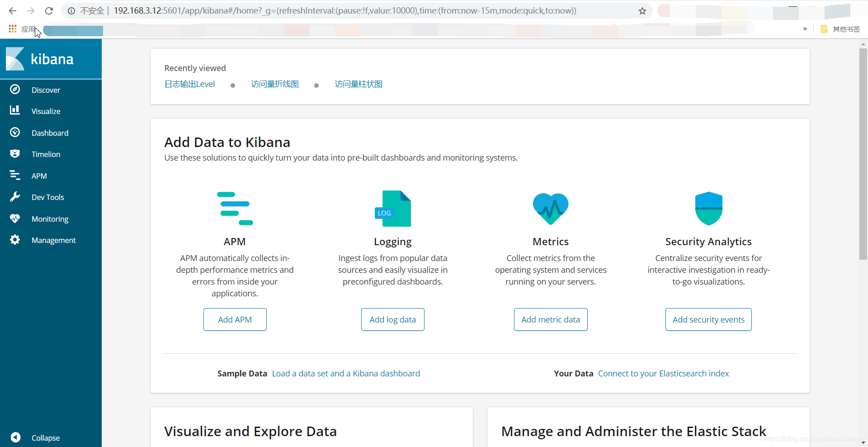The height and width of the screenshot is (447, 868).
Task: Click Visualize and Explore Data heading
Action: point(250,432)
